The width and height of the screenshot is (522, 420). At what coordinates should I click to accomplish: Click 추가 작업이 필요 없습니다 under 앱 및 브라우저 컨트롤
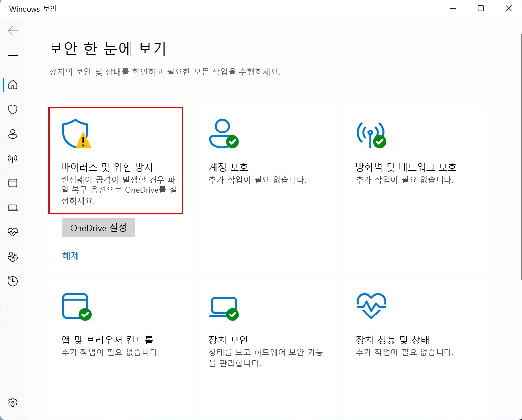110,352
